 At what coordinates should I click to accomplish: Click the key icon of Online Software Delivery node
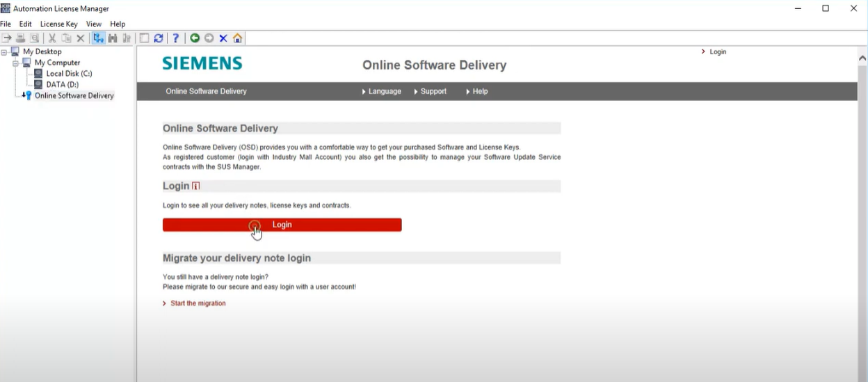coord(28,95)
